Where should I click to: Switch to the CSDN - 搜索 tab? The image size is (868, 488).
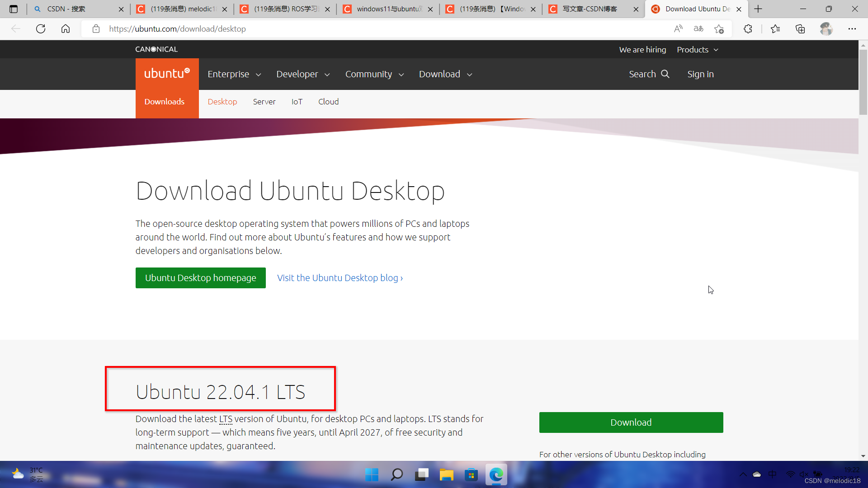coord(79,9)
